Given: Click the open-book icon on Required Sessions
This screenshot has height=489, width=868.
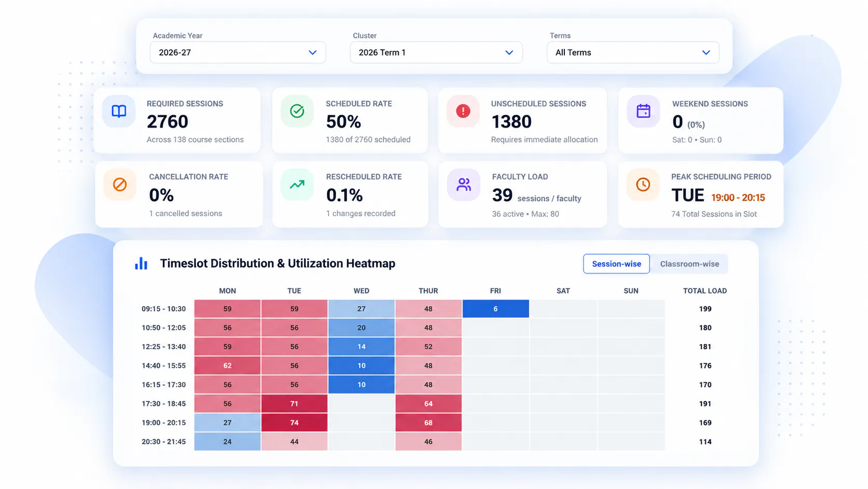Looking at the screenshot, I should (x=119, y=111).
